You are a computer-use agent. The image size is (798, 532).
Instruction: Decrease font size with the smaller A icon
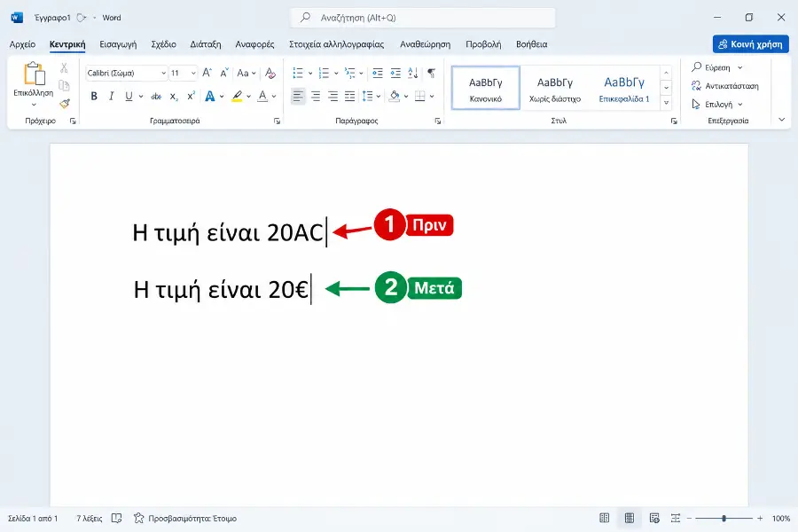(x=224, y=73)
